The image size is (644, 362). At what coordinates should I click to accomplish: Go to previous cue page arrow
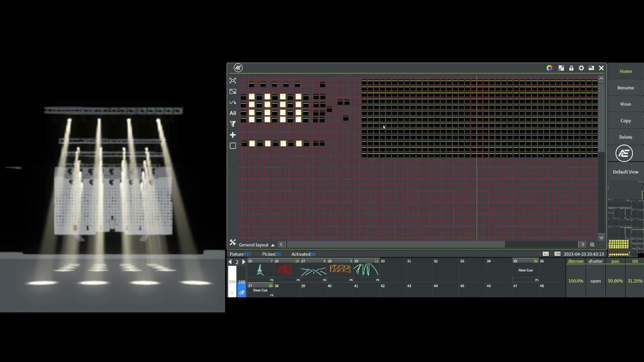coord(230,262)
